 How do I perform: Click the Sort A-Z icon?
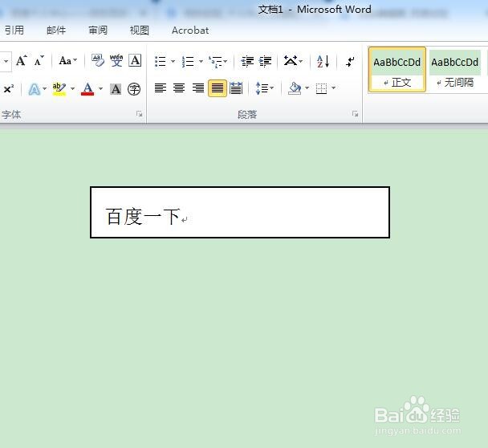coord(323,61)
